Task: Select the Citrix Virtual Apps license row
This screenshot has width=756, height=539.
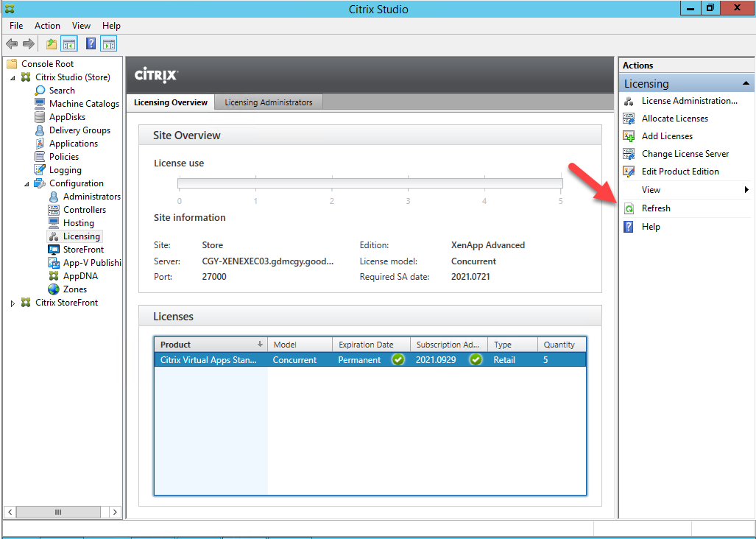Action: point(370,359)
